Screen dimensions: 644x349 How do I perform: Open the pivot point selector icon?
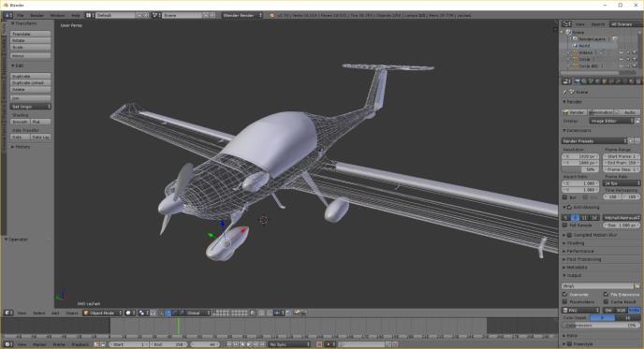pos(143,313)
